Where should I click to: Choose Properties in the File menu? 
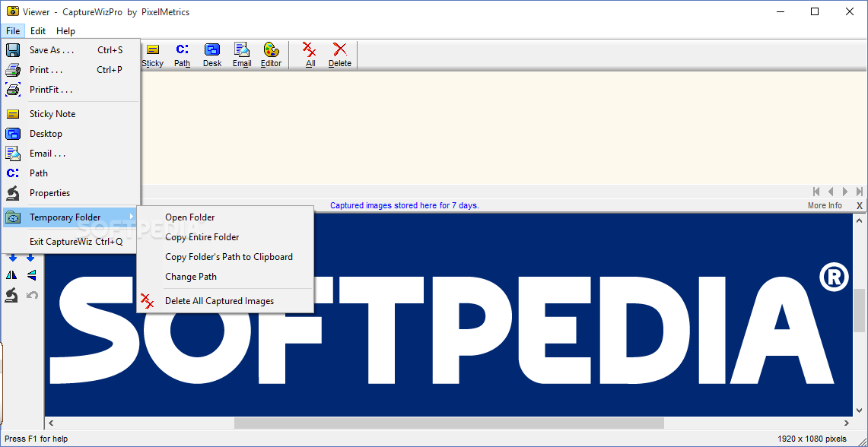(71, 193)
